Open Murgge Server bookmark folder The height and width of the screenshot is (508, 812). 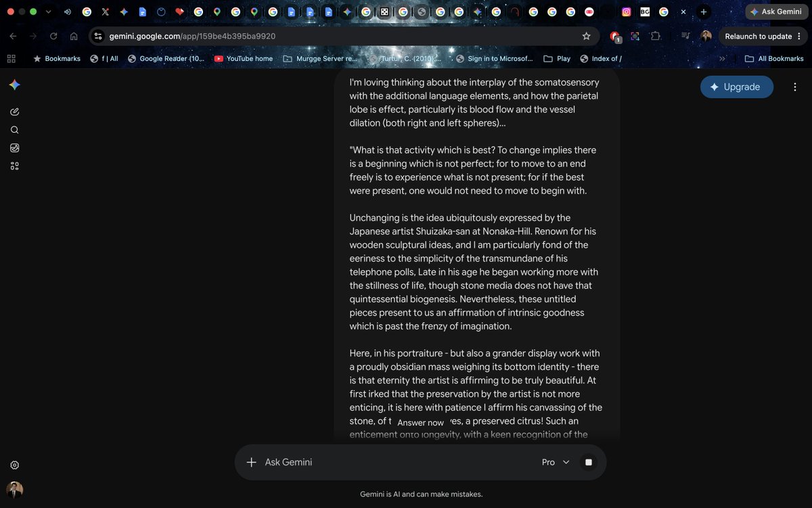320,58
